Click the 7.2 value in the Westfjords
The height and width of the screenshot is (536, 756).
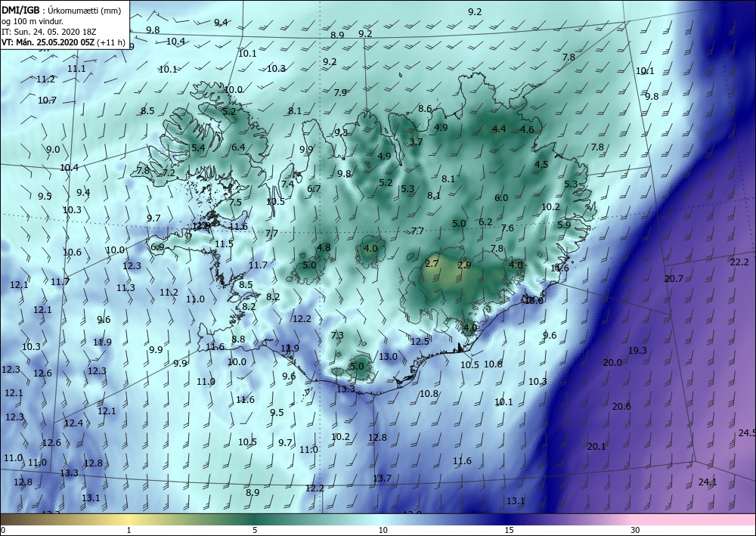[x=169, y=172]
